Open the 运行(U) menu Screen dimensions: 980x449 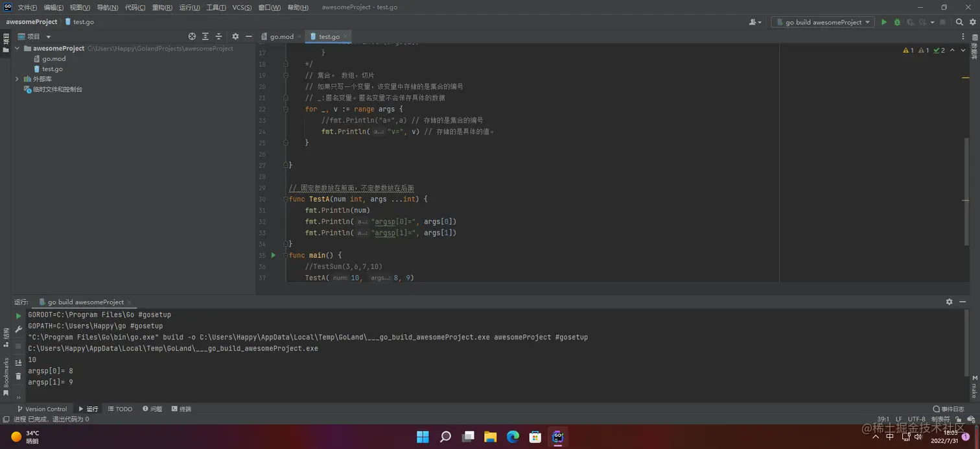tap(189, 7)
